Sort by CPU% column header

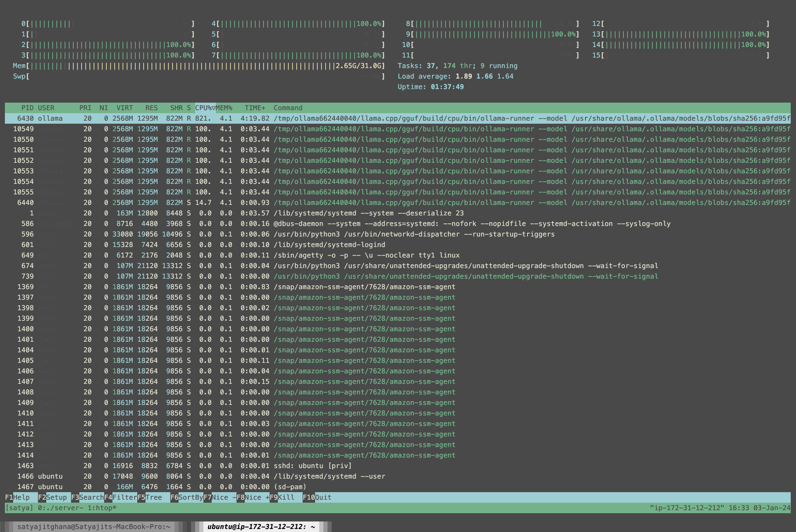pyautogui.click(x=205, y=108)
